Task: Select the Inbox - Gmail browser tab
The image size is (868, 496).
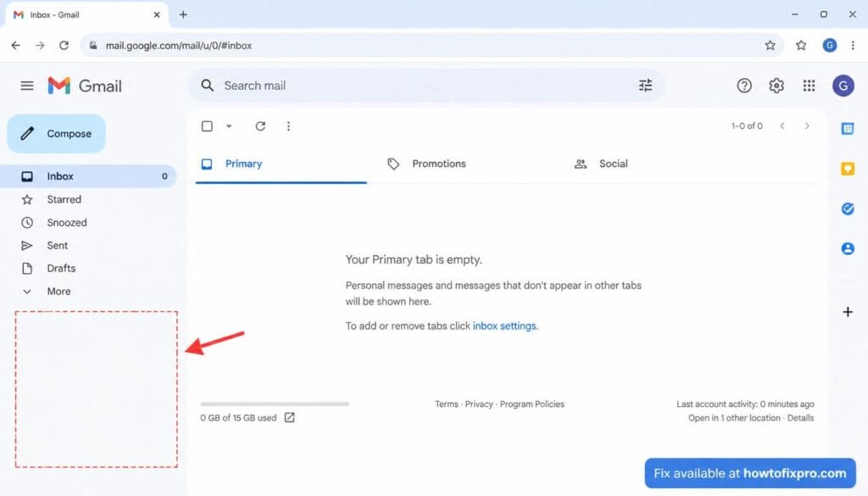Action: click(x=87, y=15)
